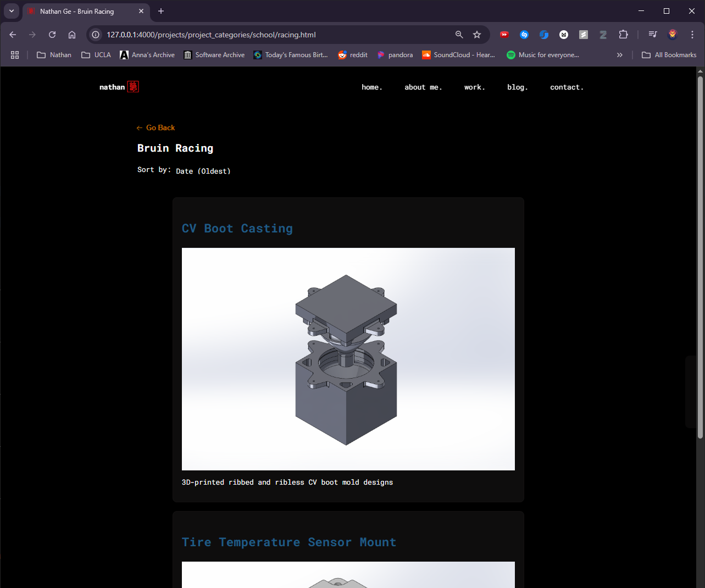The height and width of the screenshot is (588, 705).
Task: Click the address bar URL
Action: point(212,35)
